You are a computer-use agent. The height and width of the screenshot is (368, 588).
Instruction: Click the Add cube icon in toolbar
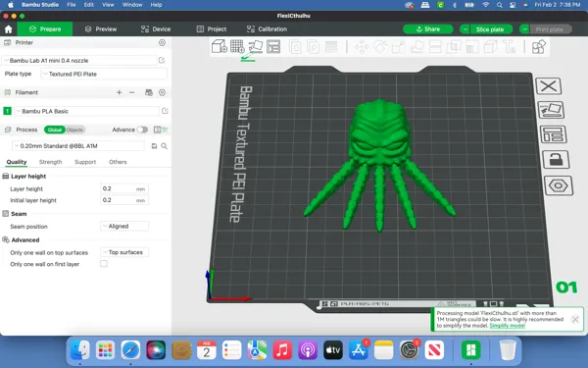(x=219, y=46)
